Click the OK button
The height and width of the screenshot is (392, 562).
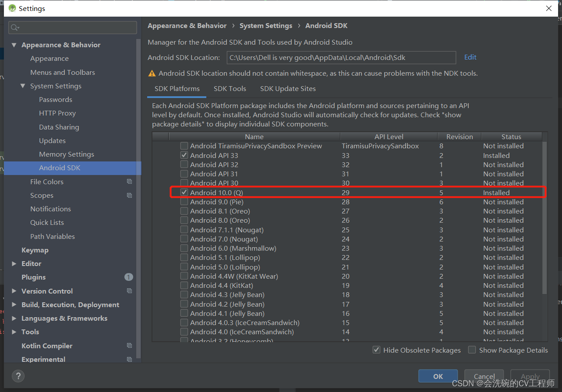tap(438, 376)
